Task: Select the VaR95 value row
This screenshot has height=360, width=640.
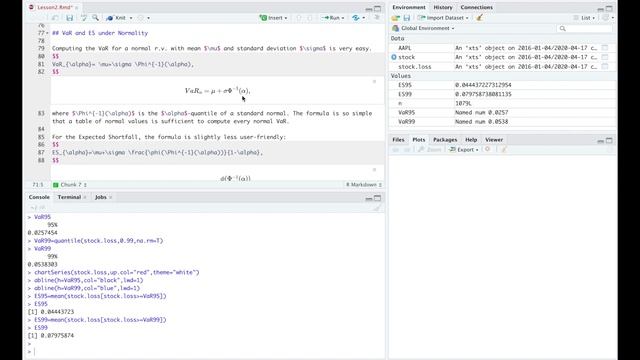Action: click(502, 113)
